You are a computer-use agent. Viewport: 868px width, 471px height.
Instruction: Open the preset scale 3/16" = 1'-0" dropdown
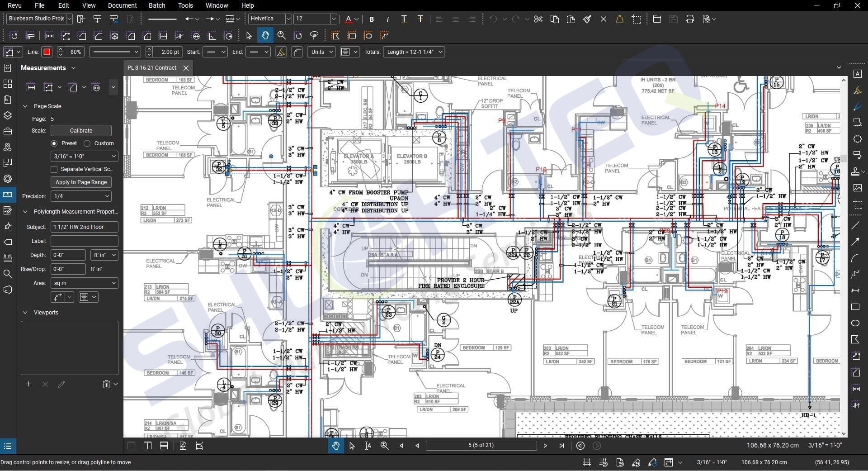(x=84, y=156)
